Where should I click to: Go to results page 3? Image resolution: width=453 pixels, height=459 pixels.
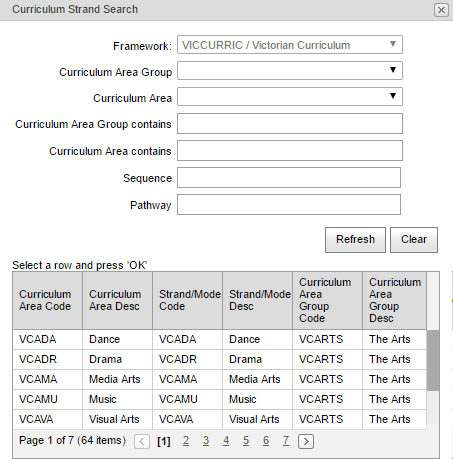[206, 441]
